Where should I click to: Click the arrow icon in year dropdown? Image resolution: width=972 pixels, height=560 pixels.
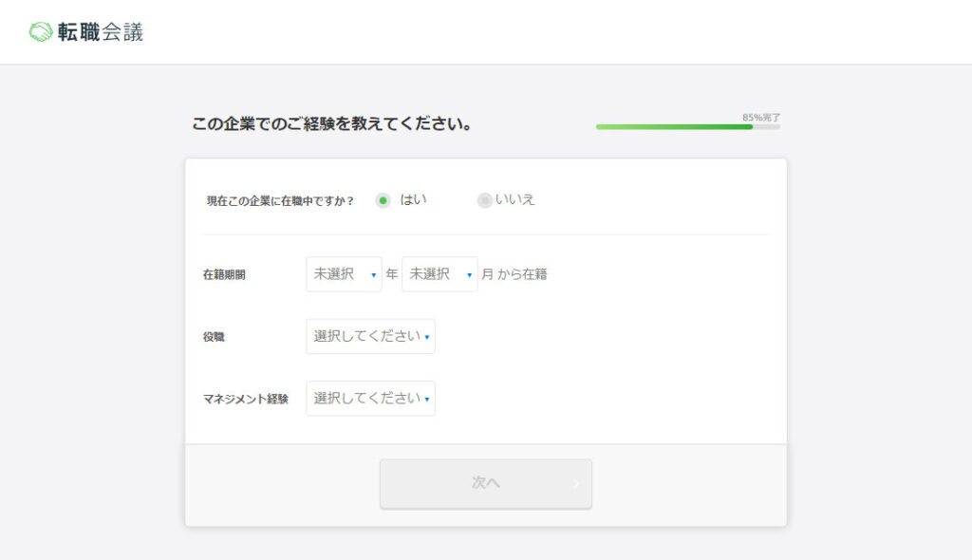pos(373,275)
